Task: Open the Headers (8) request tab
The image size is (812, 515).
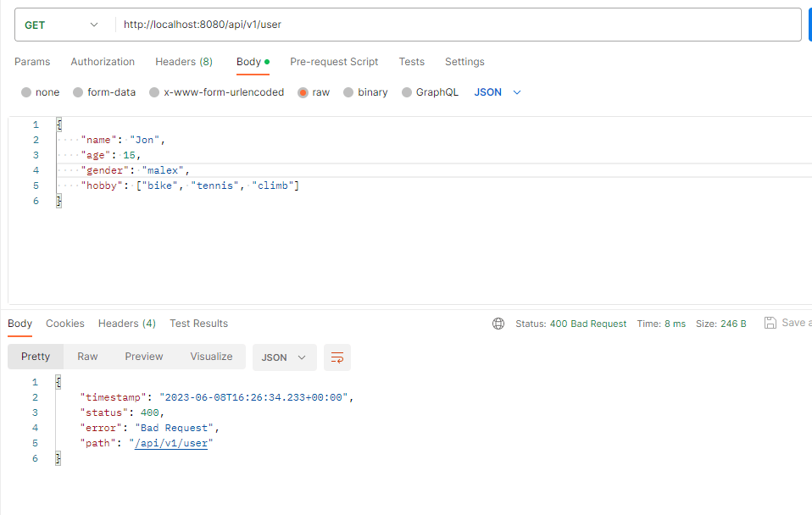Action: pos(184,62)
